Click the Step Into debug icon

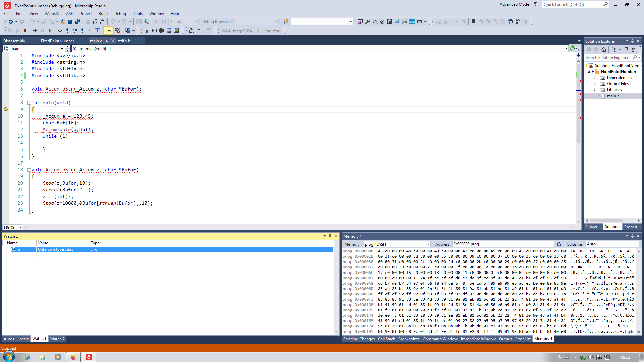pos(67,31)
